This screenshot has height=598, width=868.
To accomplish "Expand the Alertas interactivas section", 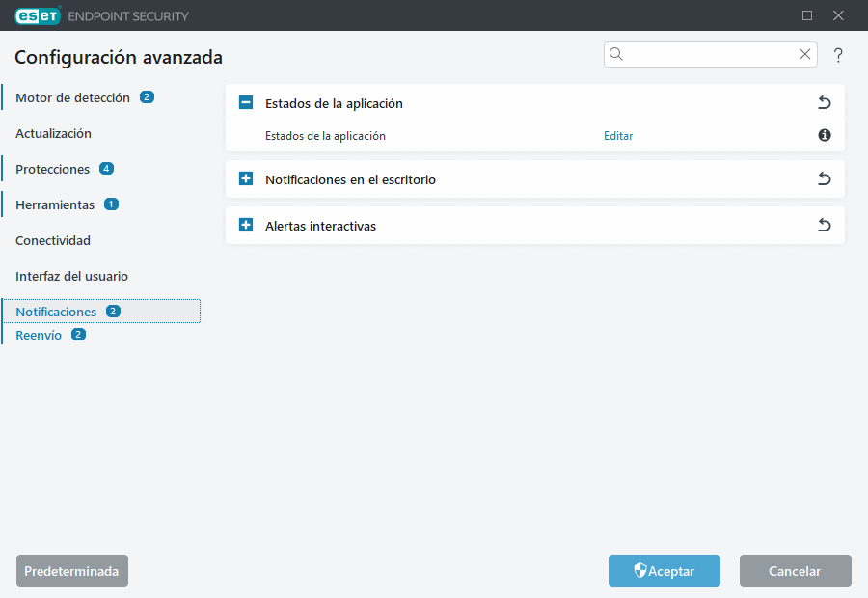I will 245,225.
